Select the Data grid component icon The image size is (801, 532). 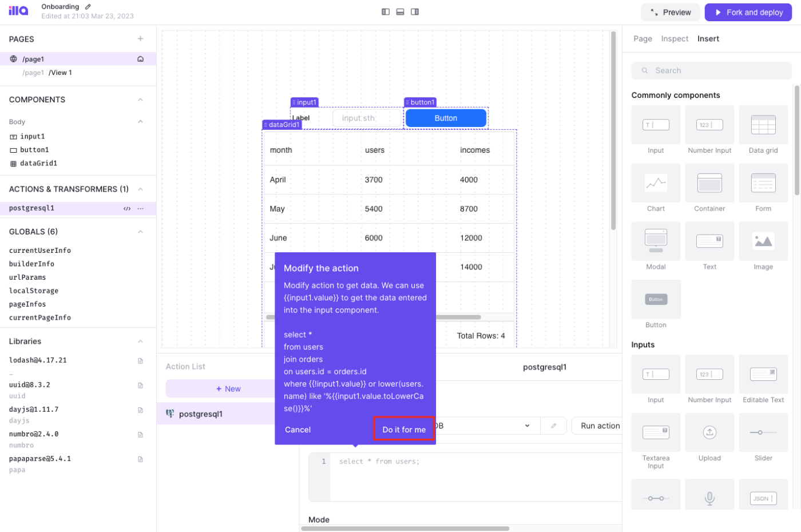763,125
